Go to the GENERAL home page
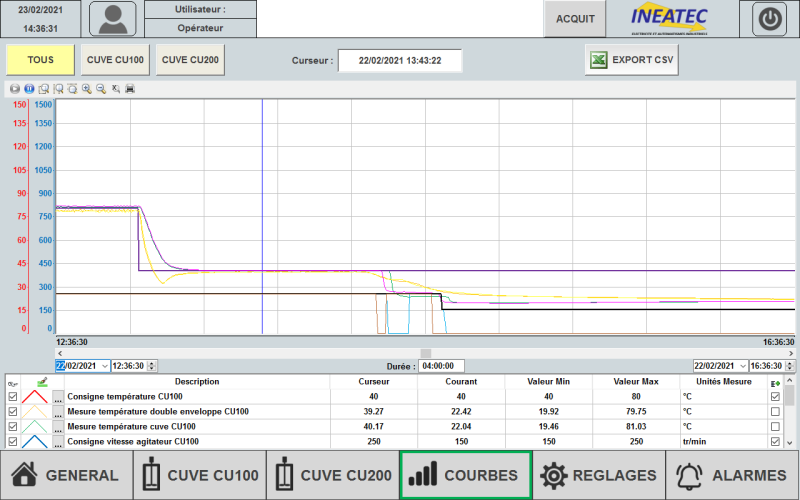800x500 pixels. (66, 475)
